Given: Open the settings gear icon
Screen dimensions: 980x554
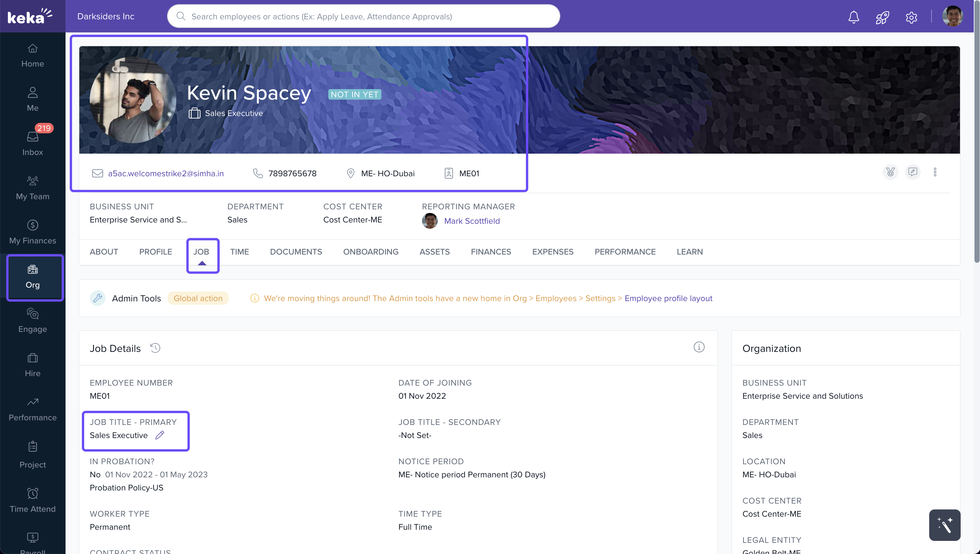Looking at the screenshot, I should tap(911, 17).
